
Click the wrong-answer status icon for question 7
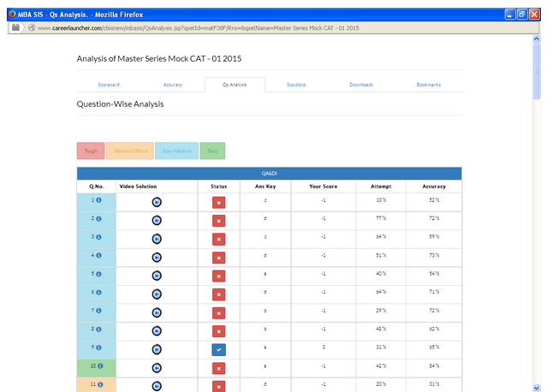tap(218, 313)
